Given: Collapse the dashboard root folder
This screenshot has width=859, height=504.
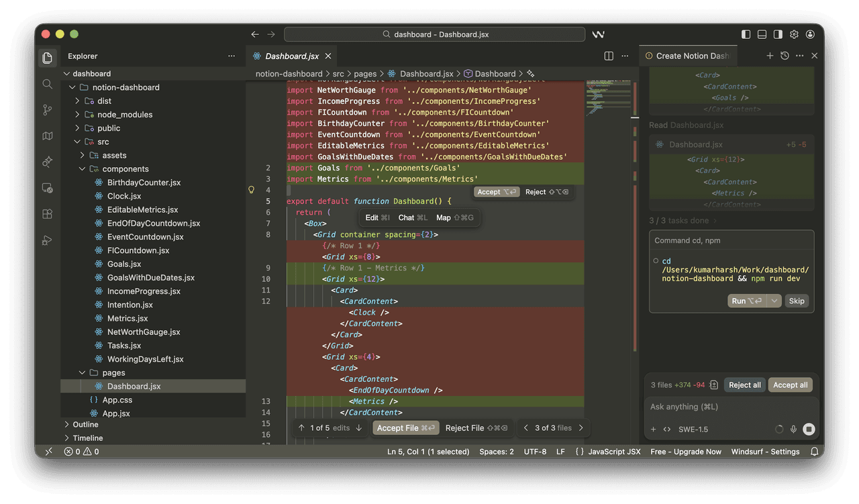Looking at the screenshot, I should (66, 74).
